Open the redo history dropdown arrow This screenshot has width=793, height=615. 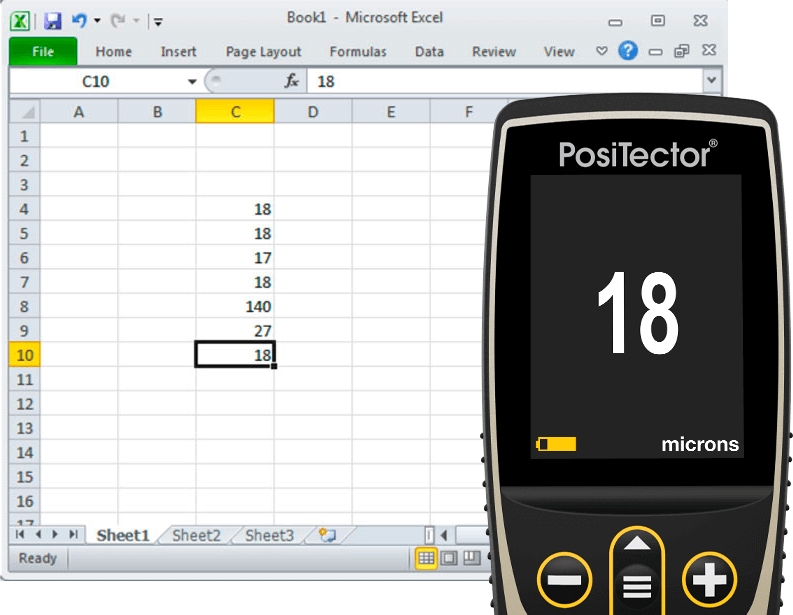136,21
